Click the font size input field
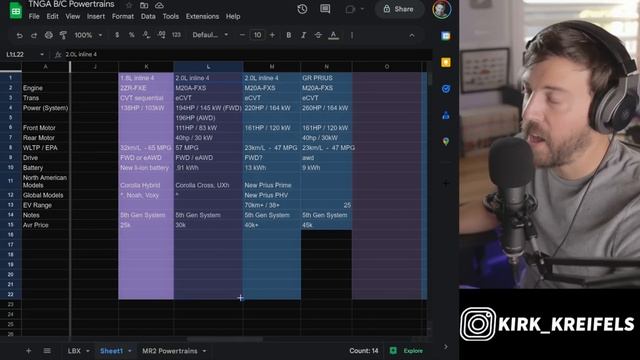The height and width of the screenshot is (360, 640). tap(258, 36)
